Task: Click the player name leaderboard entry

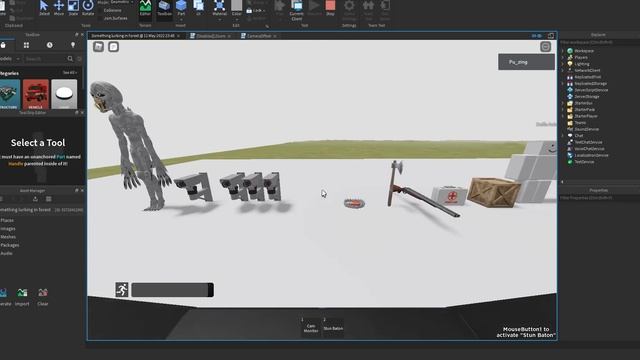Action: pyautogui.click(x=526, y=62)
